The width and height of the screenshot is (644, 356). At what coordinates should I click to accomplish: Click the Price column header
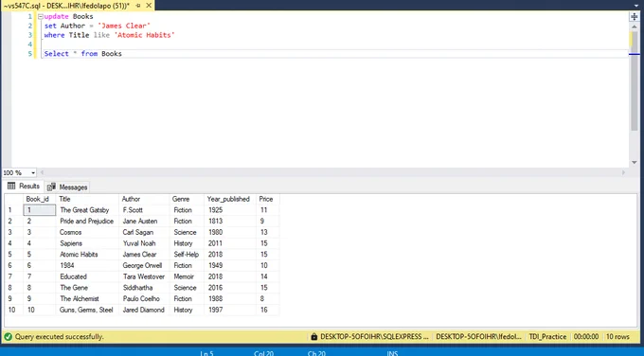[x=268, y=199]
